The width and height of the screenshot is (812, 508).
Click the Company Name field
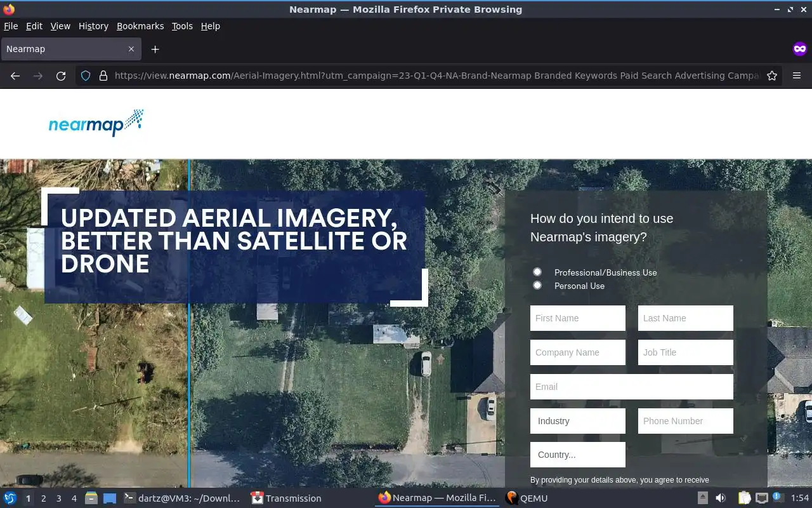(x=578, y=352)
